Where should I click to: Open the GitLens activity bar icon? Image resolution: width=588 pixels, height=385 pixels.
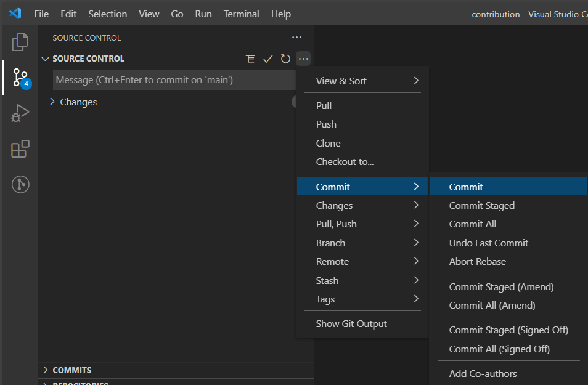pos(20,184)
